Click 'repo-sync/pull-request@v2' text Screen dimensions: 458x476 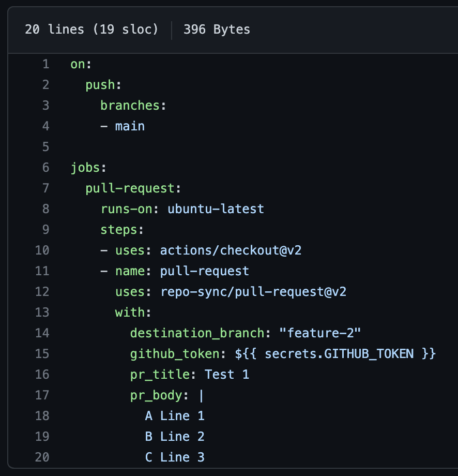point(253,292)
